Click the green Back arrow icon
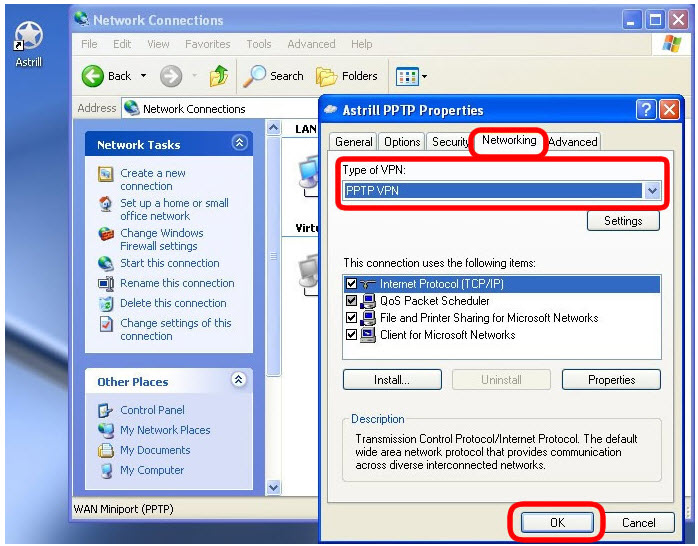 pyautogui.click(x=93, y=76)
